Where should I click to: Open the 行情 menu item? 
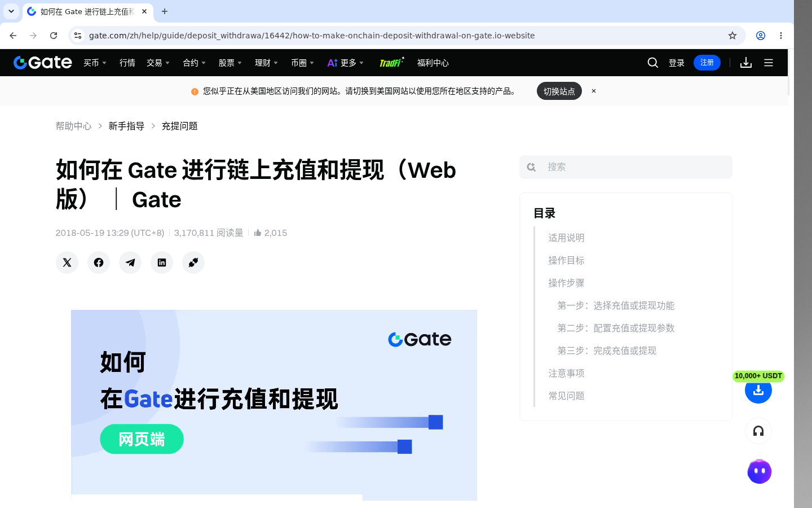[127, 63]
